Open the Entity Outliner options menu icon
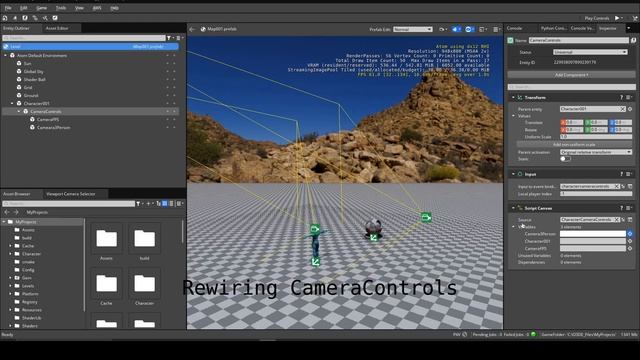The image size is (640, 360). 179,38
